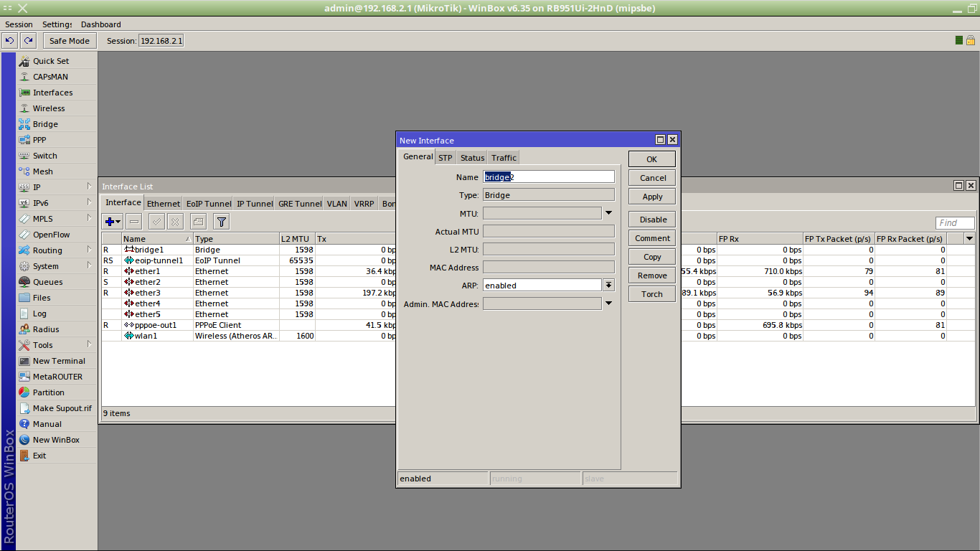This screenshot has width=980, height=551.
Task: Click the funnel filter icon in Interface List
Action: (x=222, y=222)
